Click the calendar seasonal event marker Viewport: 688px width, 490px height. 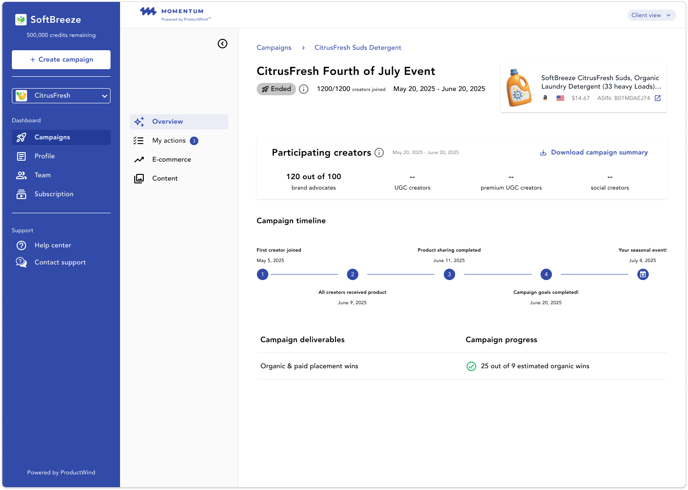pyautogui.click(x=643, y=275)
